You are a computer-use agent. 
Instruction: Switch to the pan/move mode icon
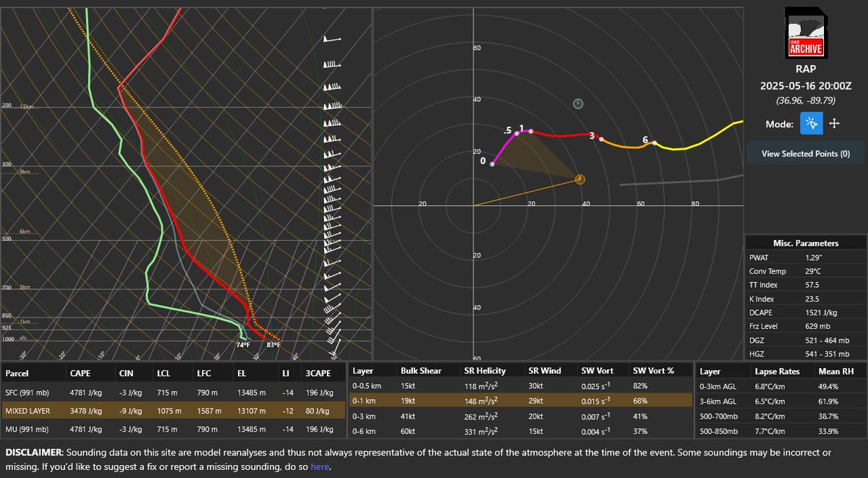click(x=834, y=124)
